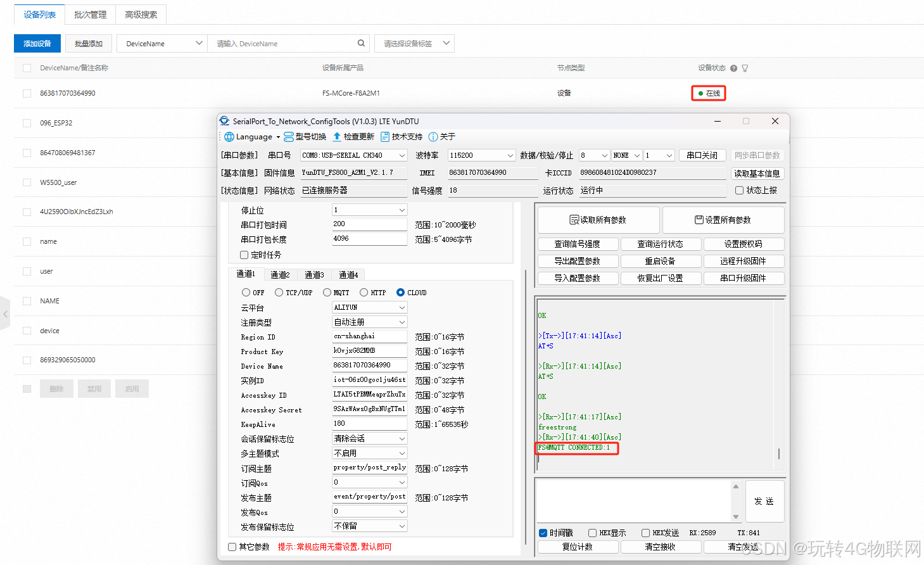The image size is (924, 565).
Task: Click the 远程升级固件 button
Action: point(744,261)
